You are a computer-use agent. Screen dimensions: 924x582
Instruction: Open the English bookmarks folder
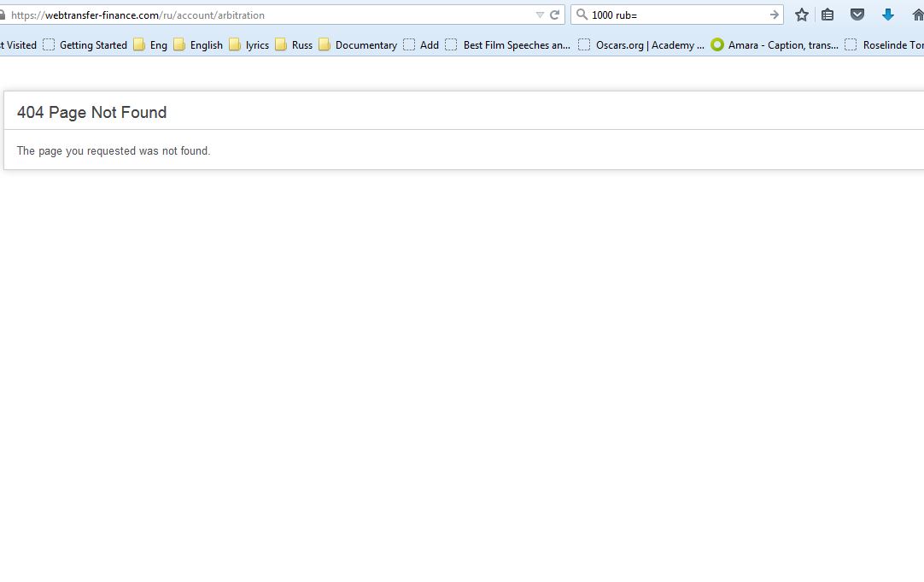point(198,44)
